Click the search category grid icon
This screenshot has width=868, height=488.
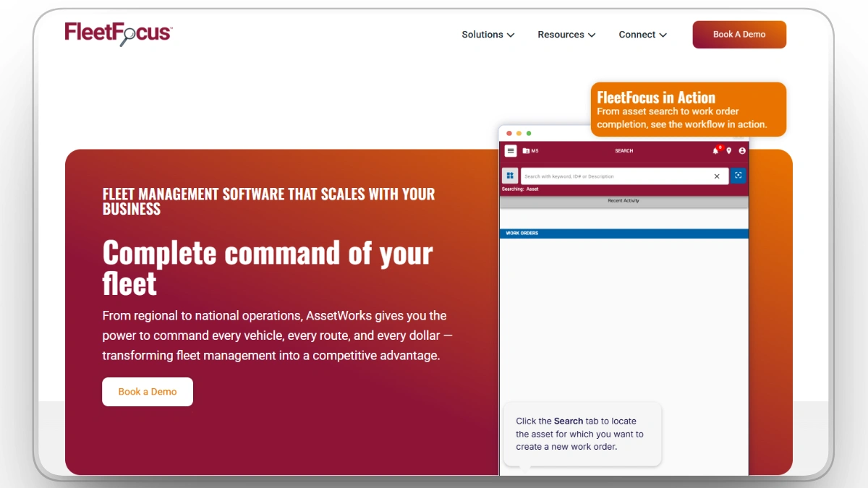click(510, 176)
